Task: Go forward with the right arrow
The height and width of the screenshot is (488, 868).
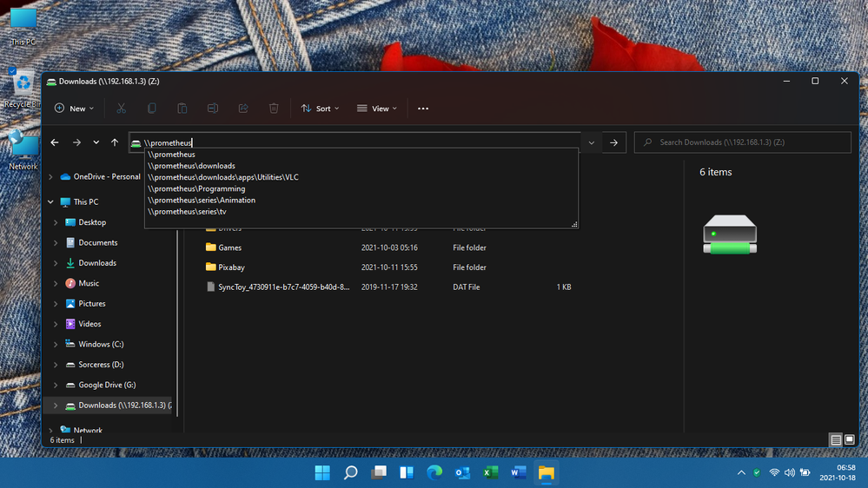Action: 76,142
